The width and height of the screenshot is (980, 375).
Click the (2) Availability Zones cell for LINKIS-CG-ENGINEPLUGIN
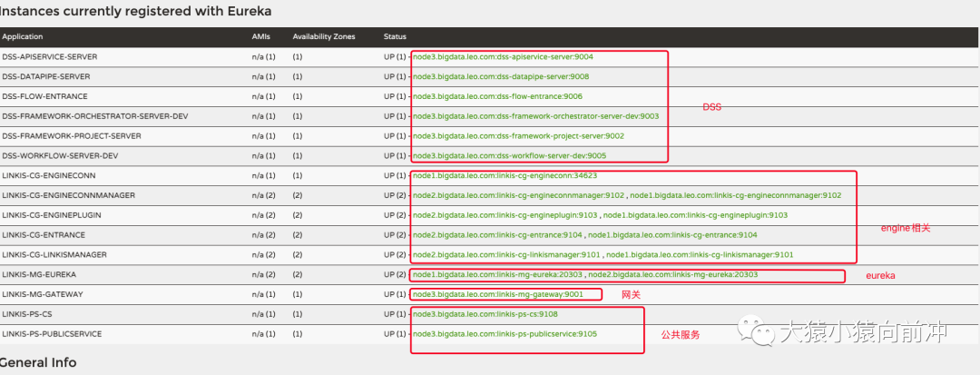tap(299, 215)
